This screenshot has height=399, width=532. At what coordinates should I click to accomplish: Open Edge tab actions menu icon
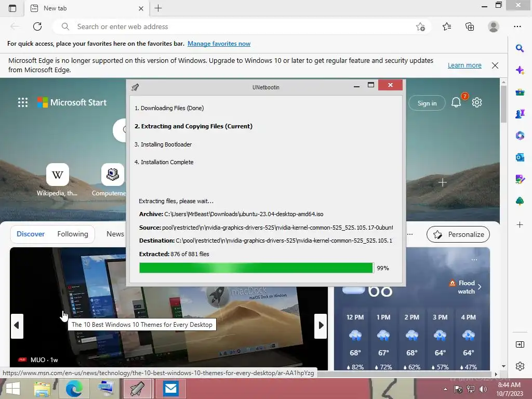12,8
